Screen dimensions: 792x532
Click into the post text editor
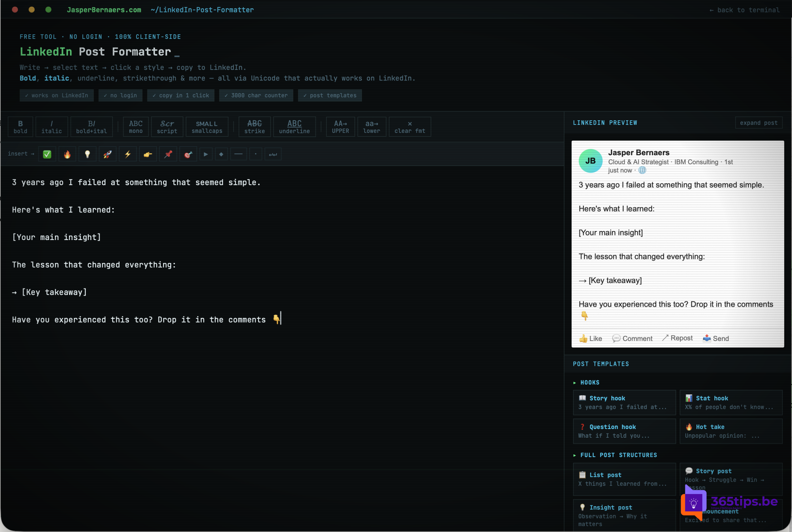click(282, 349)
